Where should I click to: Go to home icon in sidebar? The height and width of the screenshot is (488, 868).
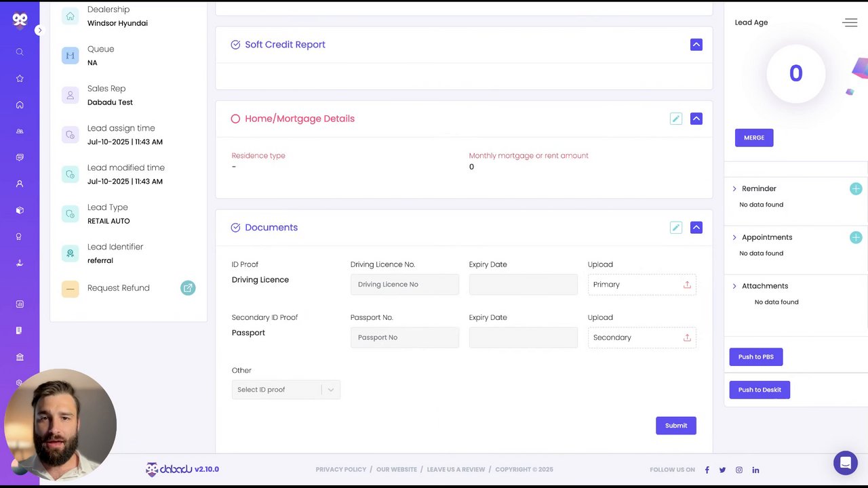(x=20, y=105)
